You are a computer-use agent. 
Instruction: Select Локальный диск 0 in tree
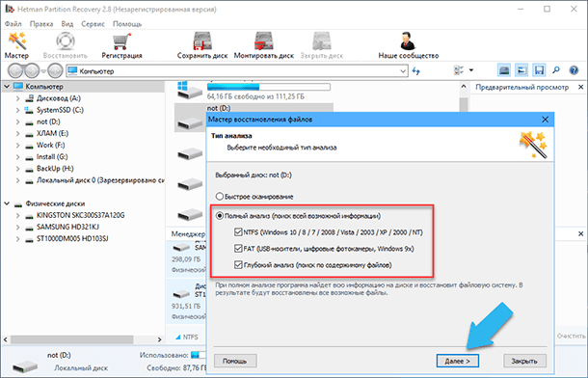100,180
